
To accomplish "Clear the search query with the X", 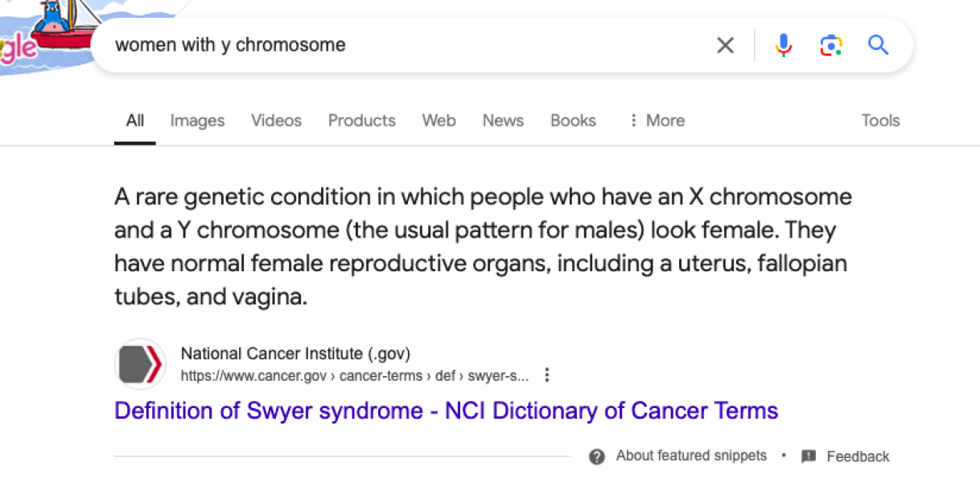I will [724, 45].
